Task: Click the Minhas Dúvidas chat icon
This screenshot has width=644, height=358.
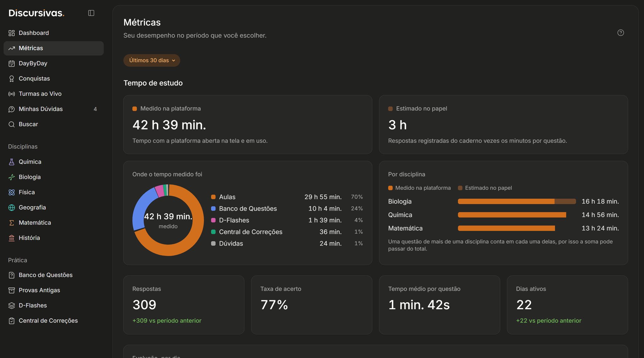Action: point(12,109)
